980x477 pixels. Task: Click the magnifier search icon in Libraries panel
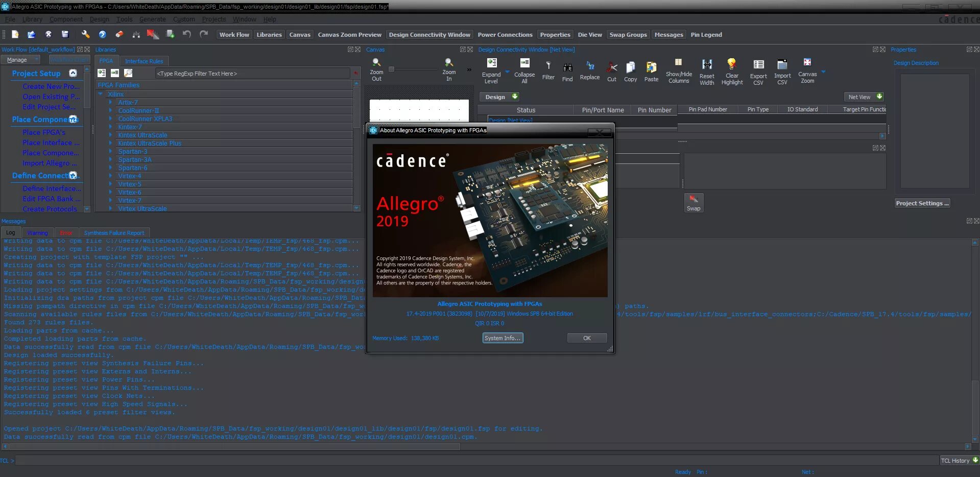[x=128, y=73]
